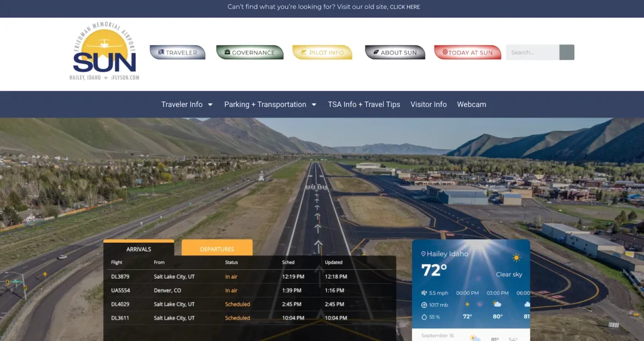644x341 pixels.
Task: Click inside the Search text field
Action: coord(532,52)
